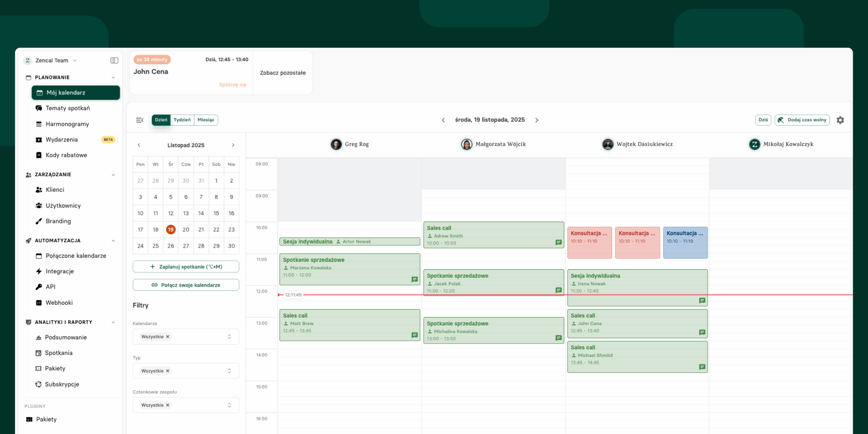Click Zaplanuj spotkanie button
The height and width of the screenshot is (434, 868).
click(x=186, y=267)
